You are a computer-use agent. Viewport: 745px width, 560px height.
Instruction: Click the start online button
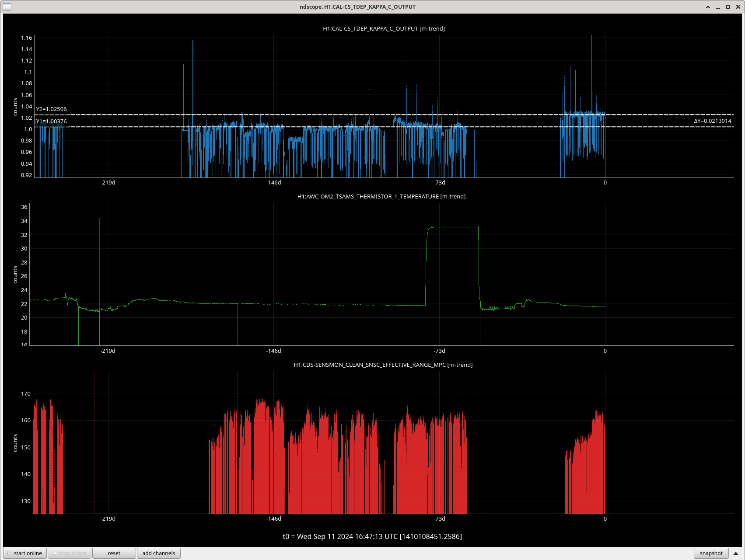coord(25,553)
